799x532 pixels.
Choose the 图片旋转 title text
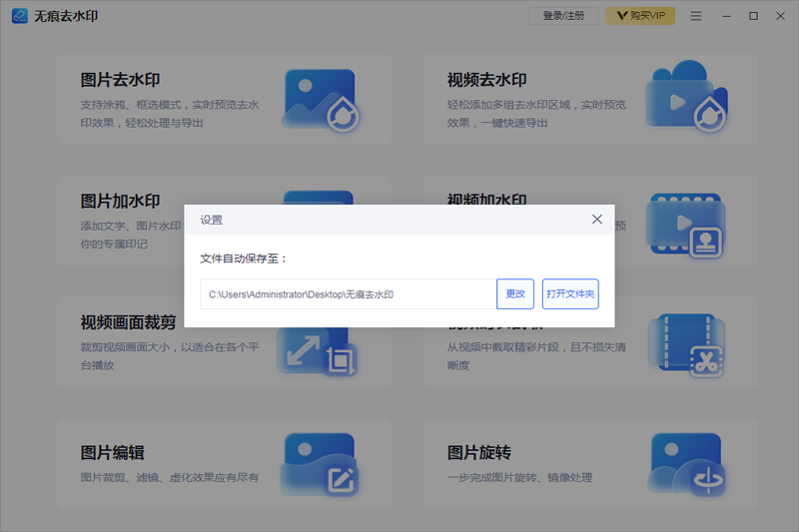479,453
